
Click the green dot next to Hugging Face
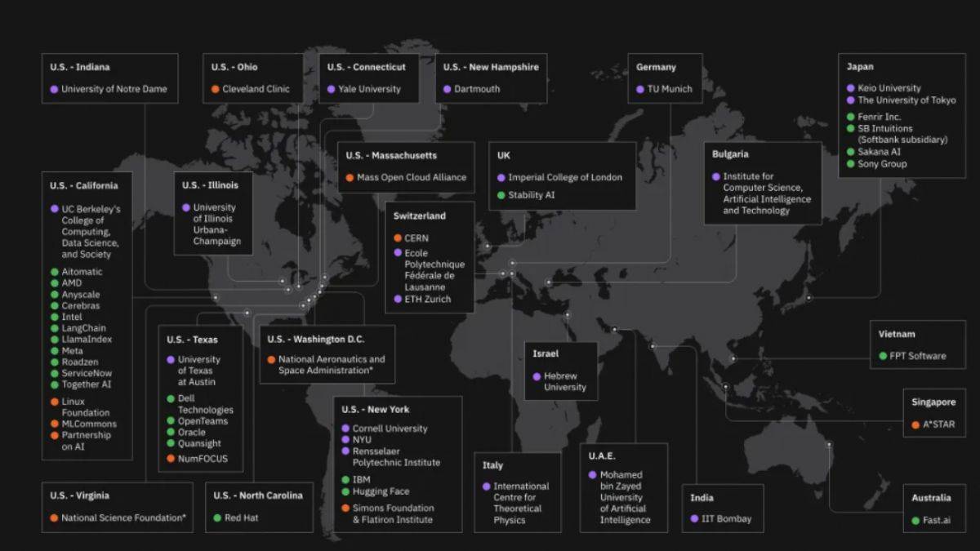point(345,491)
